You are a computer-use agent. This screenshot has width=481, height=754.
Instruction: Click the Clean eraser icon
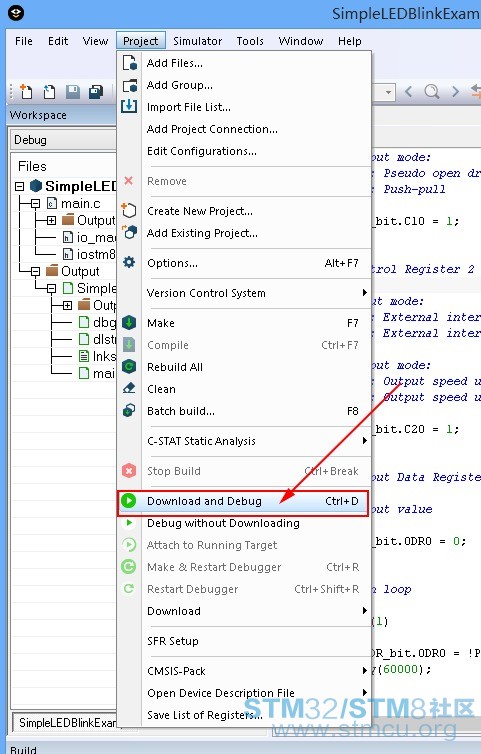(129, 389)
